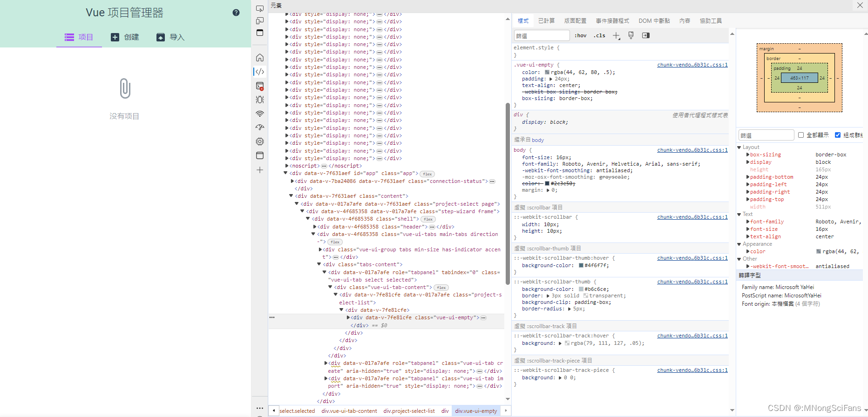Viewport: 868px width, 417px height.
Task: Select the 內容 properties tab
Action: (x=685, y=20)
